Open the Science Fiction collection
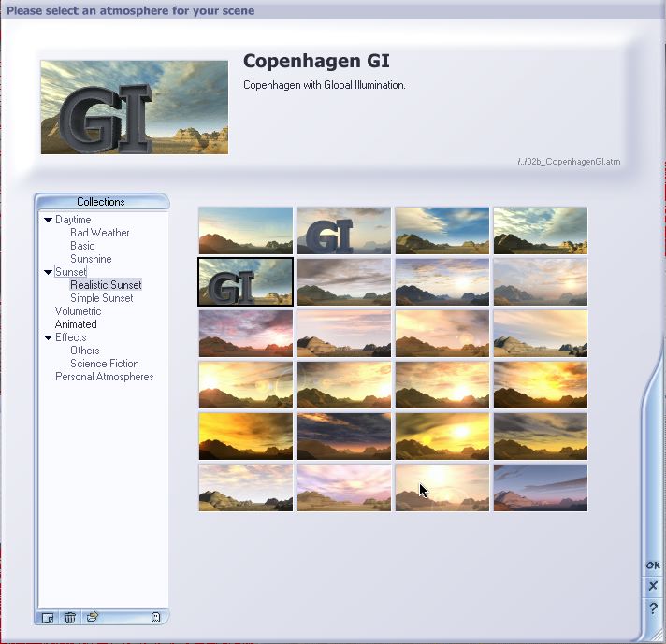This screenshot has width=666, height=644. (x=105, y=364)
